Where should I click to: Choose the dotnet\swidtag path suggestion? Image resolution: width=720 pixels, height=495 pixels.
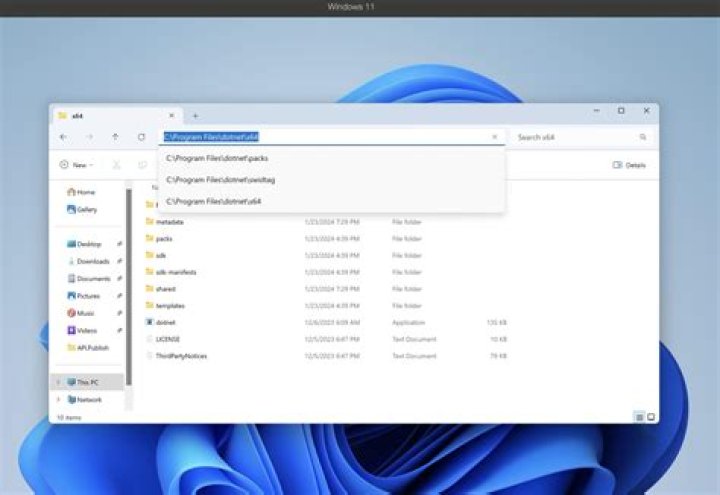coord(332,180)
